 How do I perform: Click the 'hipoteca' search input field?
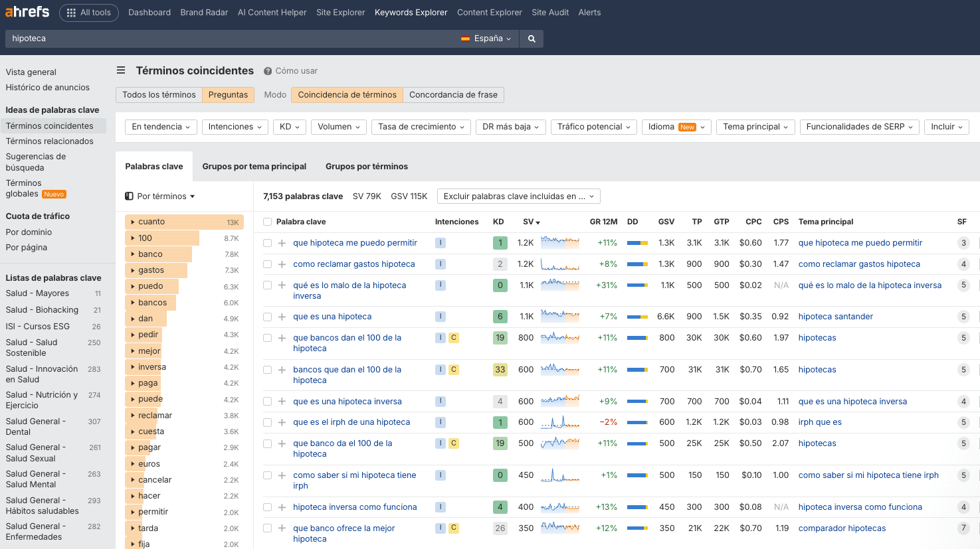(199, 39)
